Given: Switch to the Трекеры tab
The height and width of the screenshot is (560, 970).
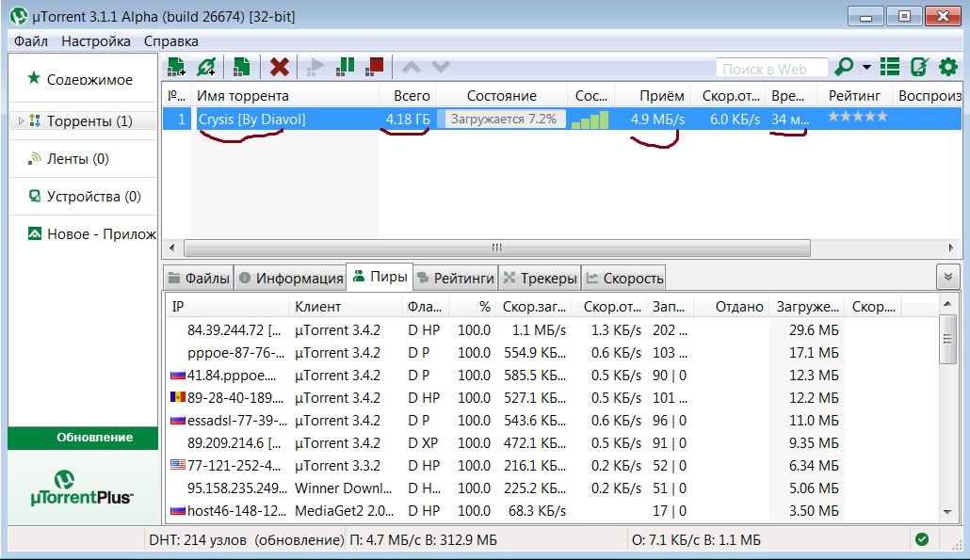Looking at the screenshot, I should pos(540,278).
